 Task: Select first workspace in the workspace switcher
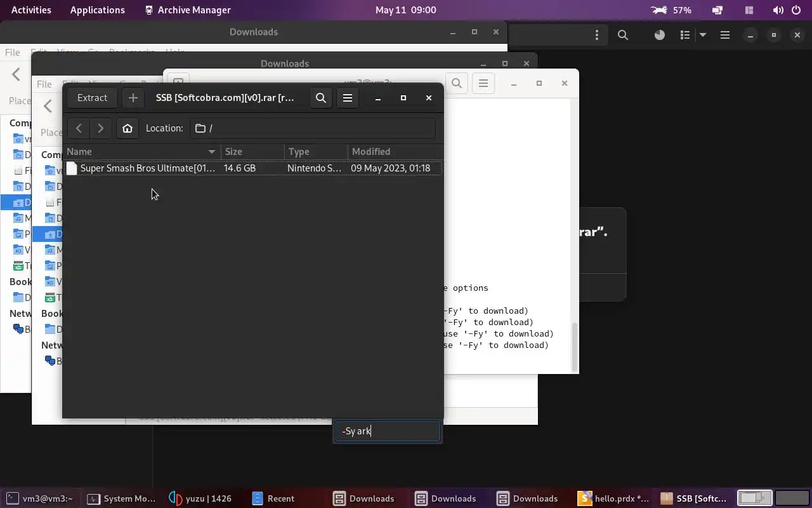click(755, 498)
